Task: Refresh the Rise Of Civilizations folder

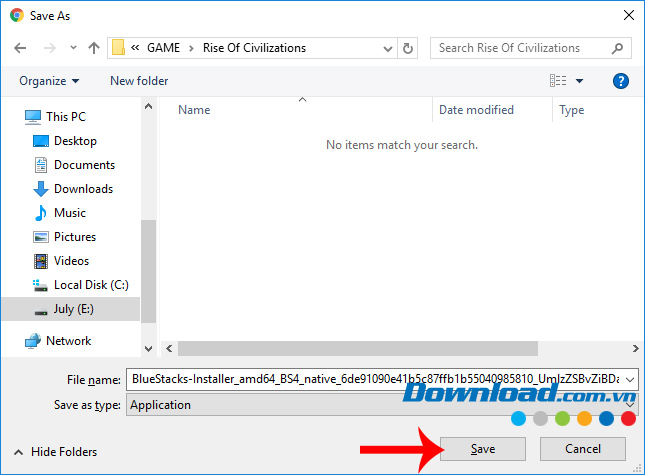Action: (408, 48)
